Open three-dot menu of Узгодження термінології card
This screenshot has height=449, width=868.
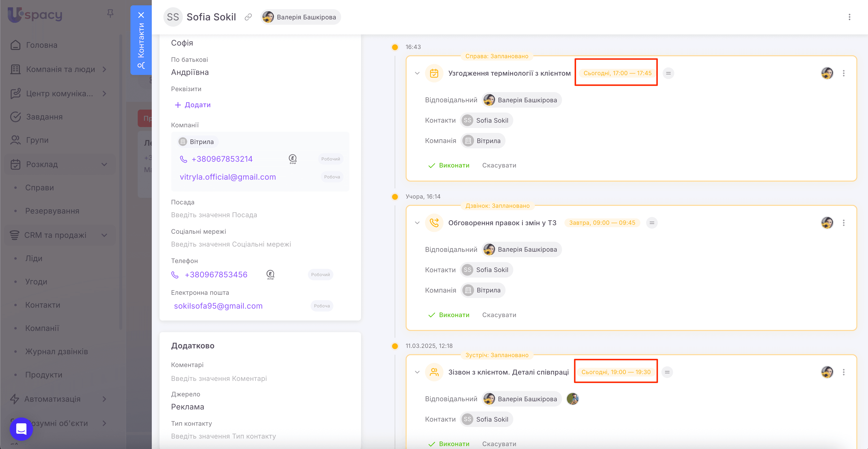(x=844, y=73)
